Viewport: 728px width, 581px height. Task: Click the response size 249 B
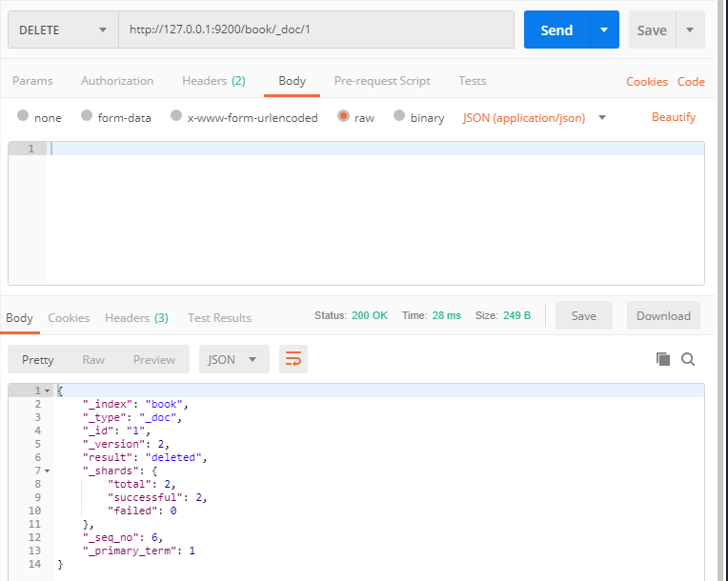516,315
